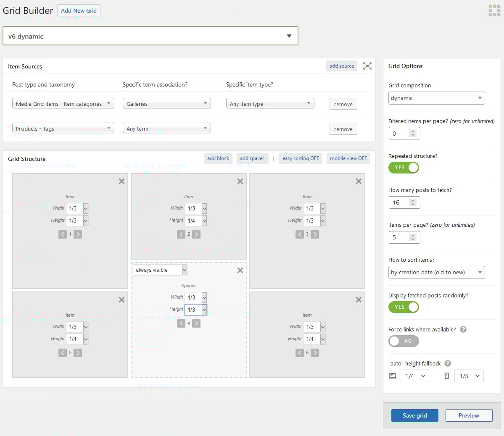Enable Force links where available
The height and width of the screenshot is (436, 504).
point(404,341)
